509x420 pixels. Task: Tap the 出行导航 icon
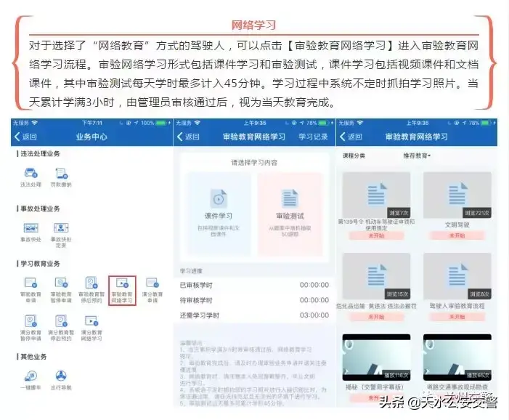click(x=61, y=376)
